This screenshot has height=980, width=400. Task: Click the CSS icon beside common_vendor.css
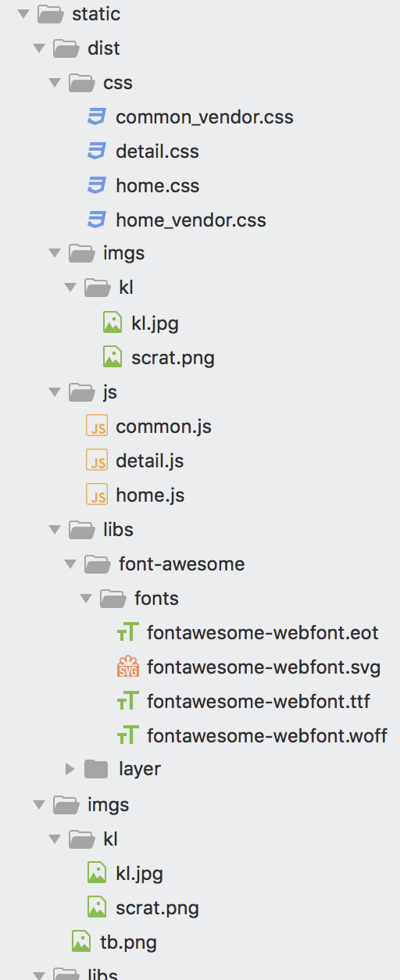[x=96, y=117]
